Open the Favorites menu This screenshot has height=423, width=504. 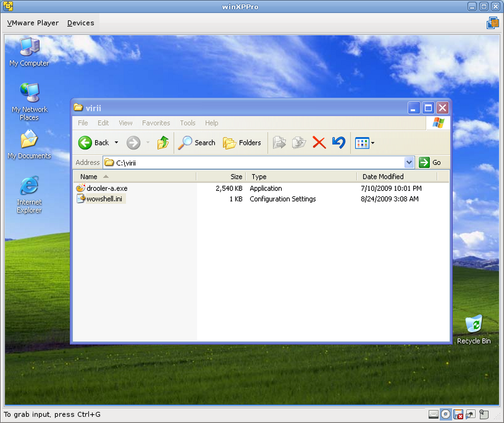coord(156,123)
